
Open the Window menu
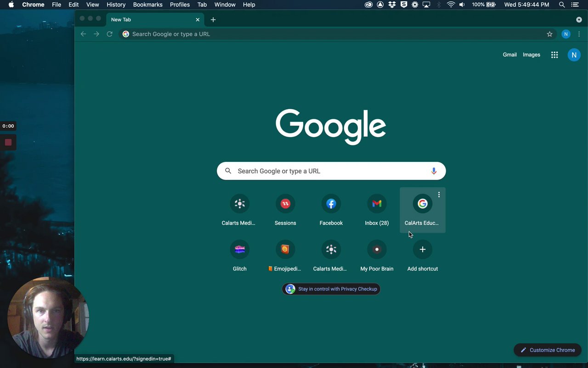click(x=225, y=5)
